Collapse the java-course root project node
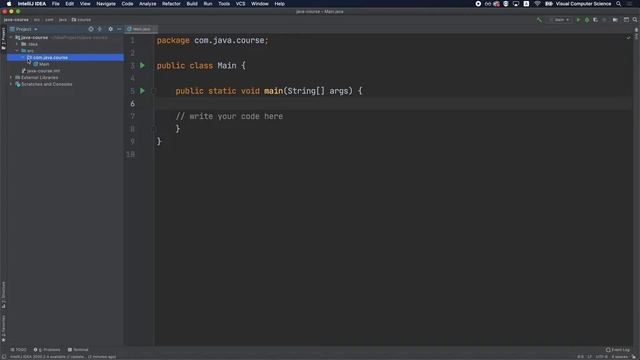The image size is (640, 360). tap(11, 38)
